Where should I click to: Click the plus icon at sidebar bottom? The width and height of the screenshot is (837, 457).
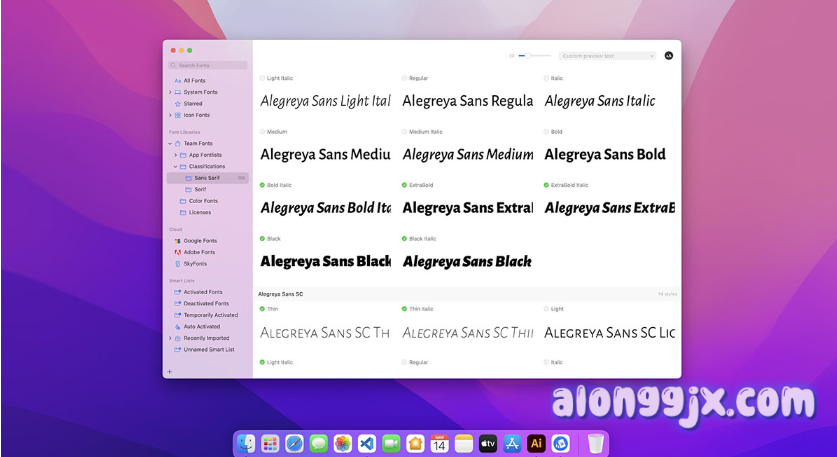click(170, 371)
